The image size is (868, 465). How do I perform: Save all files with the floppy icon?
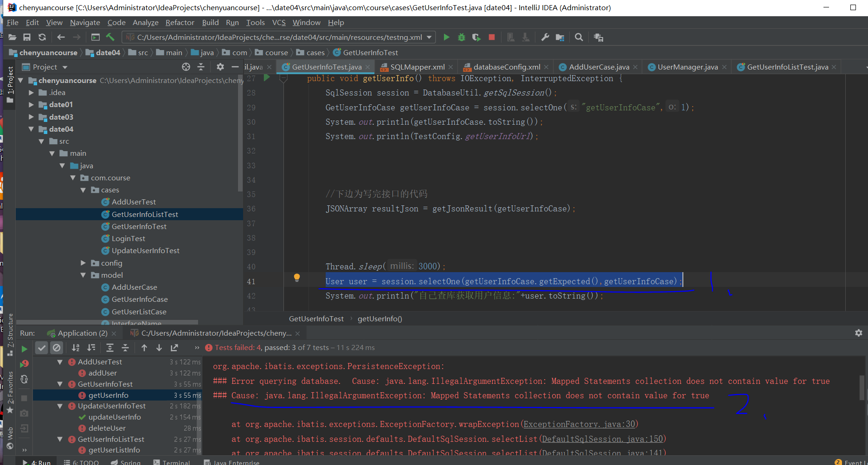[x=27, y=37]
